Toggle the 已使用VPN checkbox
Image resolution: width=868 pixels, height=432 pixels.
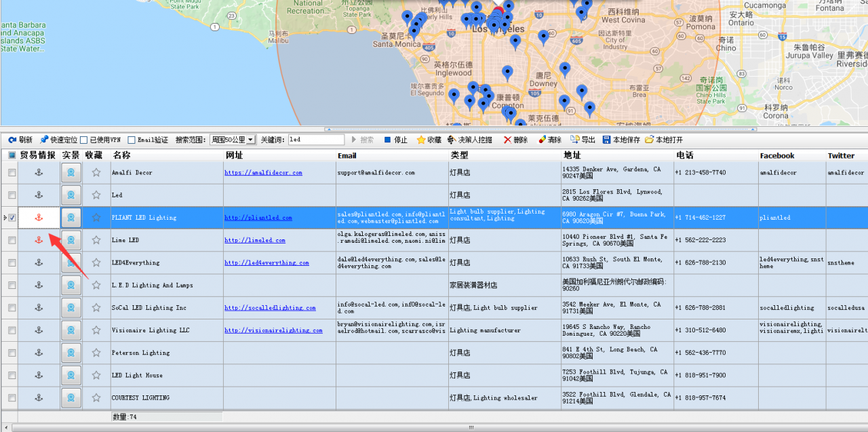click(x=84, y=140)
